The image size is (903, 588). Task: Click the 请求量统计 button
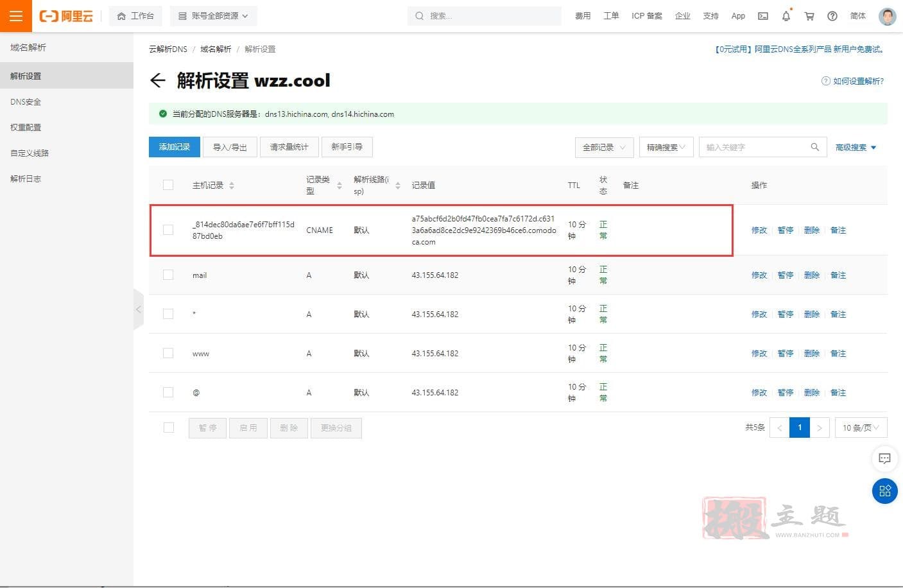pos(289,147)
